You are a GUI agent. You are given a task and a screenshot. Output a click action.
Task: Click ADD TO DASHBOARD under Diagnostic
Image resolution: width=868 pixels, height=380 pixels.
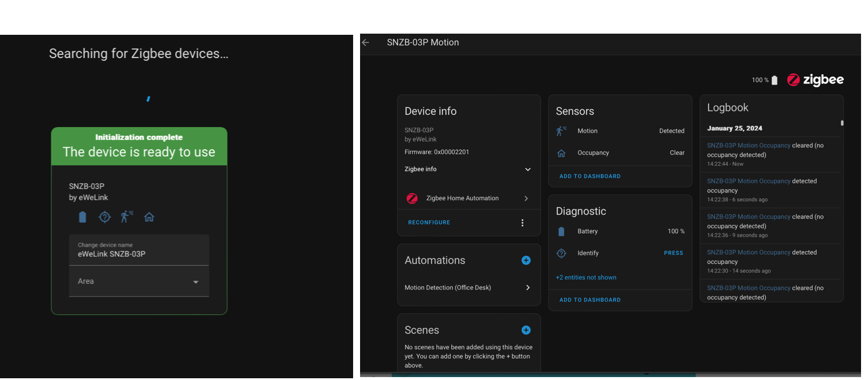(x=590, y=300)
